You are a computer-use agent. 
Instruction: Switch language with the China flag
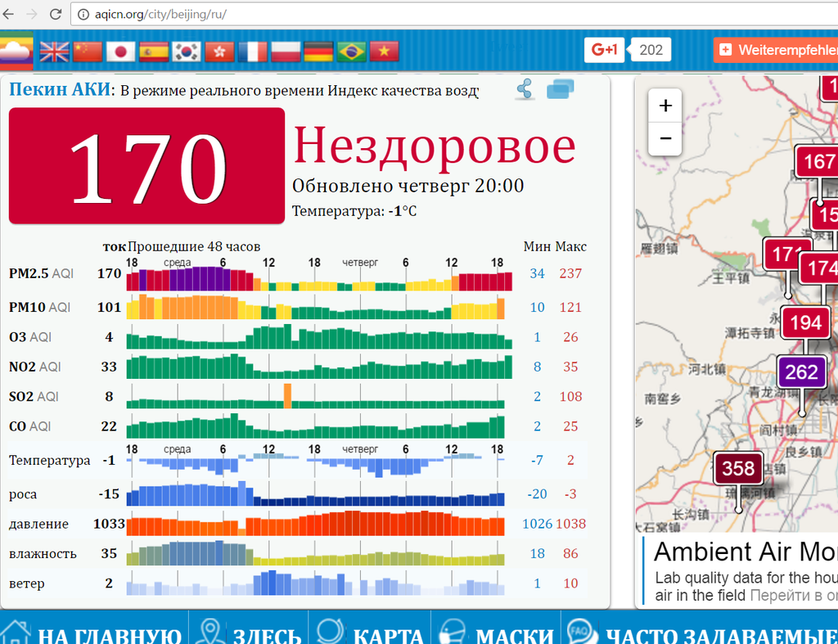coord(88,52)
